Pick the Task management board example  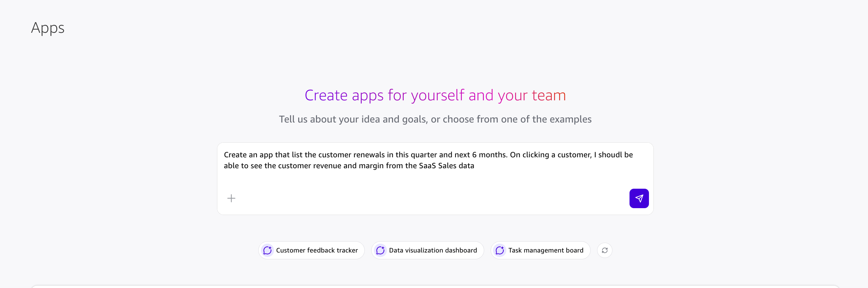[540, 250]
